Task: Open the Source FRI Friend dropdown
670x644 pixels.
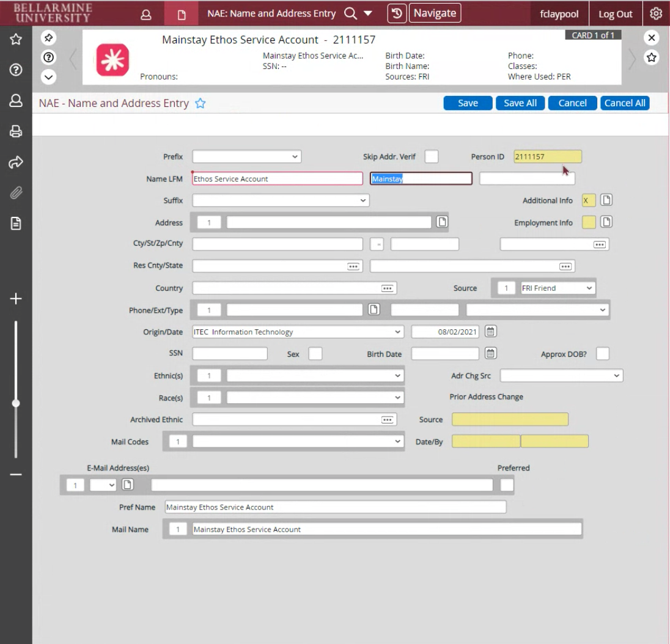Action: coord(558,288)
